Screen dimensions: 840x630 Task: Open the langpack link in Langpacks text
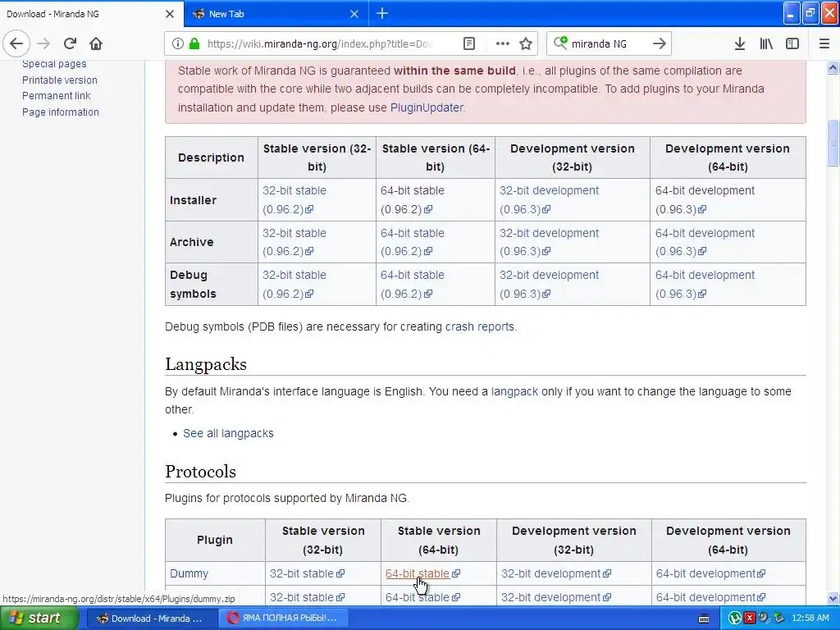514,391
